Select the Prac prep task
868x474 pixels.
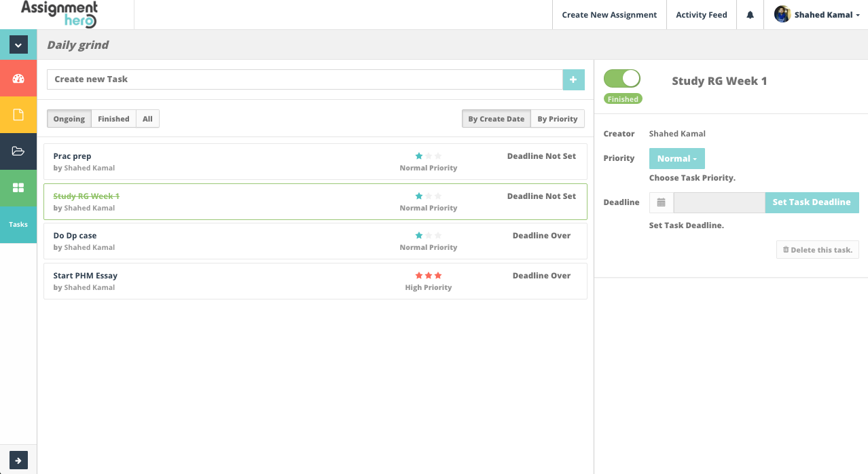point(315,162)
